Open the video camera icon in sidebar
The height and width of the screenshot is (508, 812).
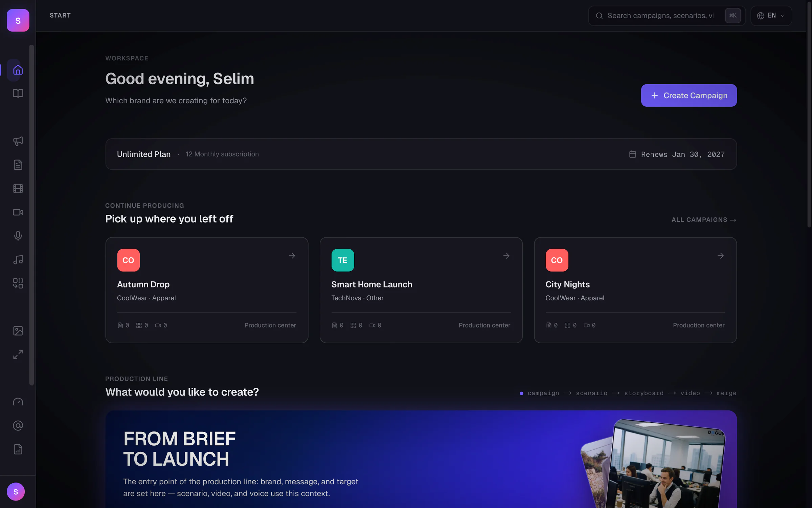(18, 212)
